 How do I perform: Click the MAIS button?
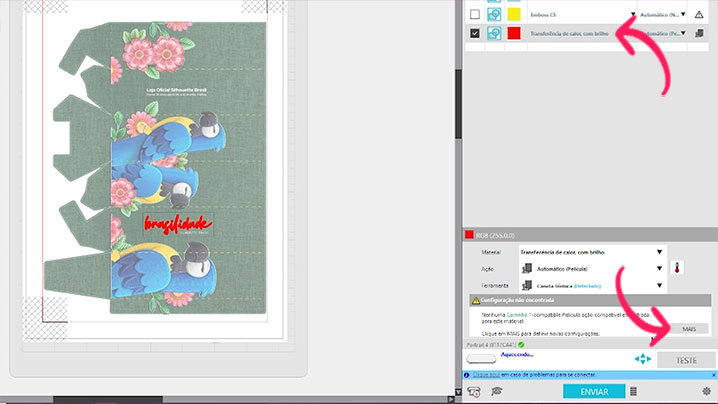689,329
